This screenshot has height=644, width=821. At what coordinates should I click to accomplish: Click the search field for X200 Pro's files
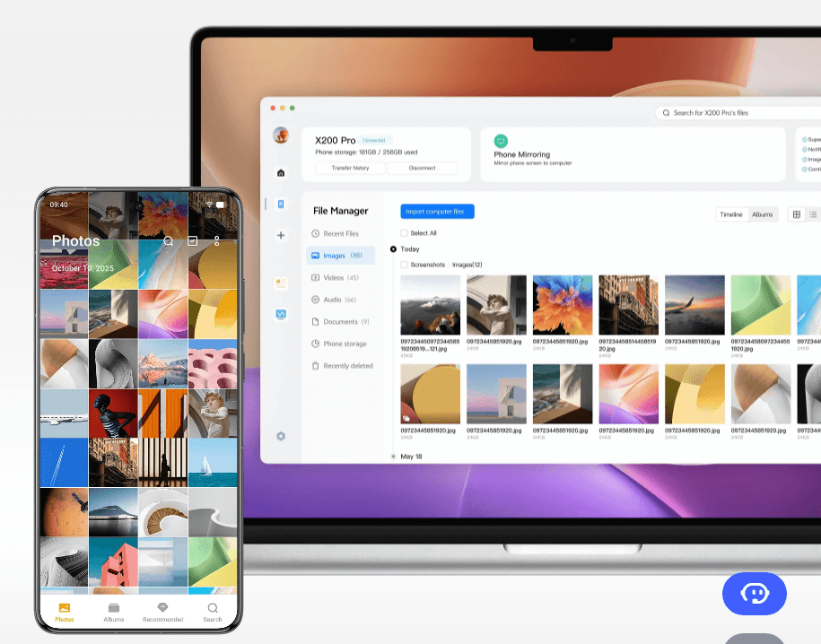(736, 113)
